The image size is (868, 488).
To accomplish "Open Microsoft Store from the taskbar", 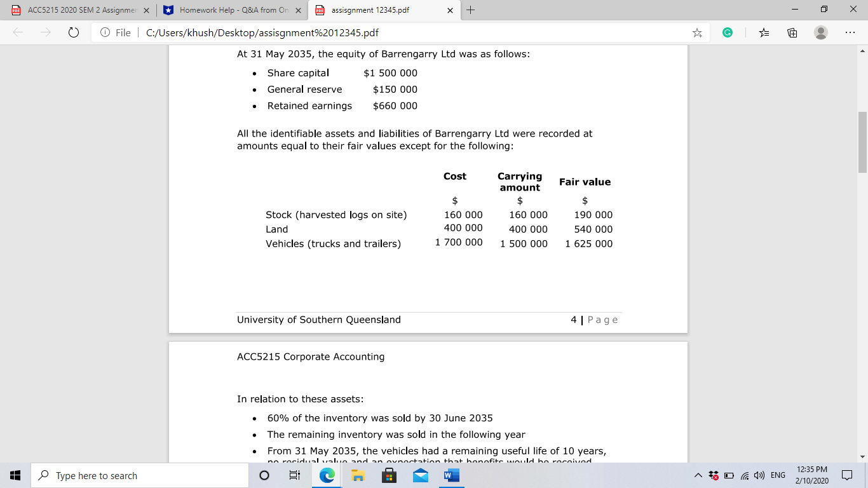I will point(389,475).
